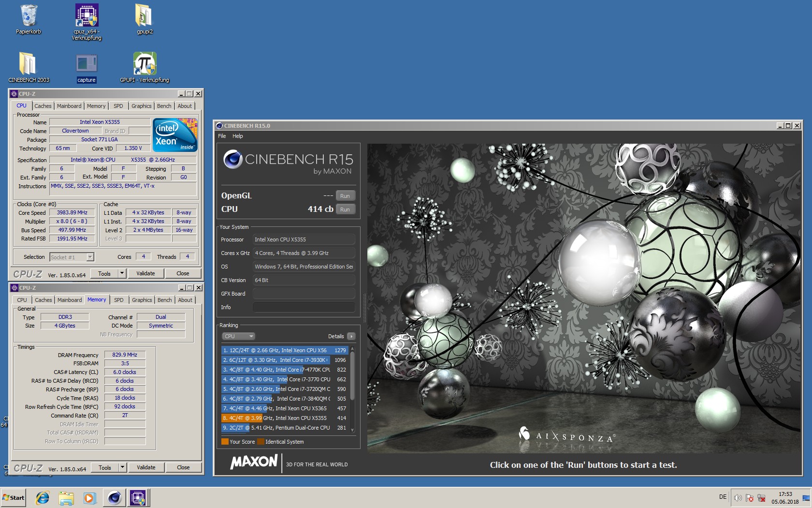This screenshot has width=812, height=508.
Task: Click Validate in lower CPU-Z window
Action: (146, 467)
